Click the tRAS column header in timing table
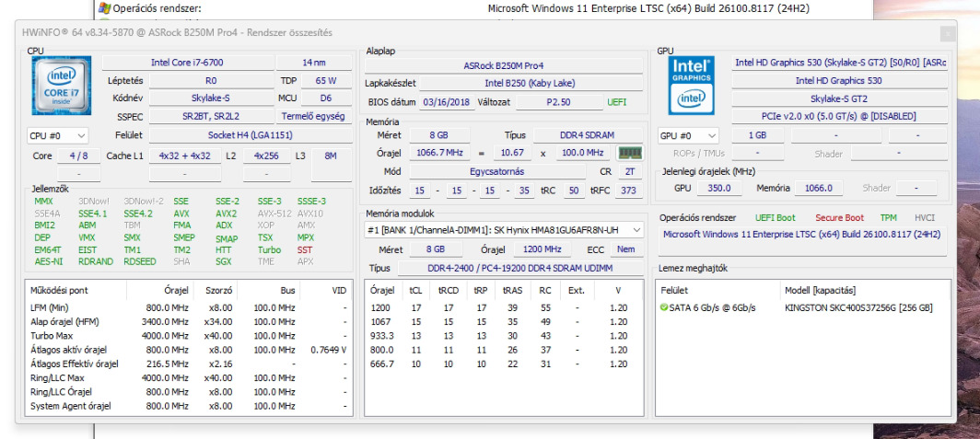The width and height of the screenshot is (980, 439). pos(512,290)
